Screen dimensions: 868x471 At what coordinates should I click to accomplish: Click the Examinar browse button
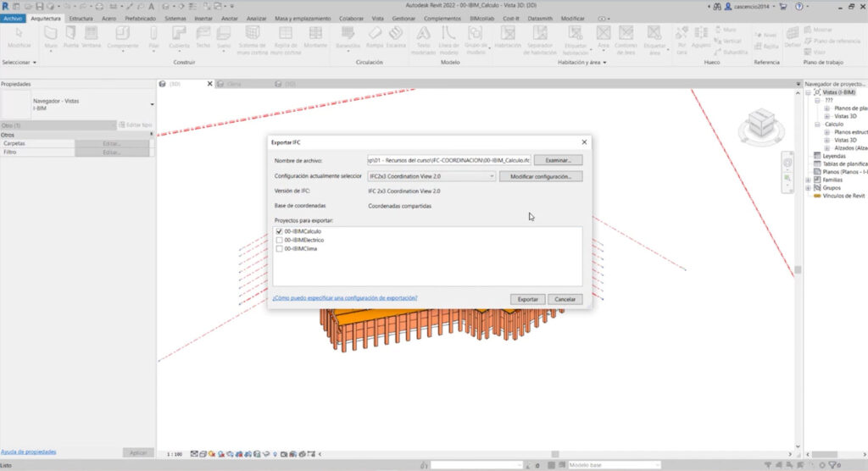(557, 160)
